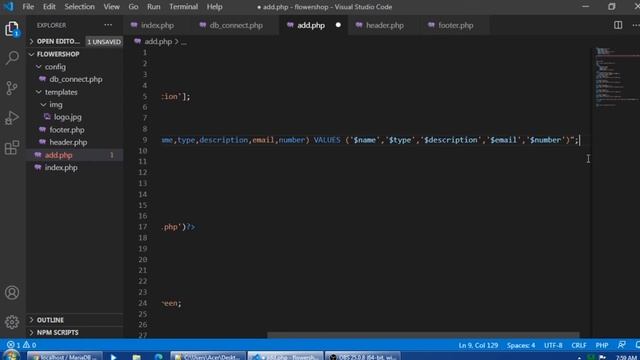Open the Manage gear icon
This screenshot has width=640, height=360.
click(x=12, y=322)
